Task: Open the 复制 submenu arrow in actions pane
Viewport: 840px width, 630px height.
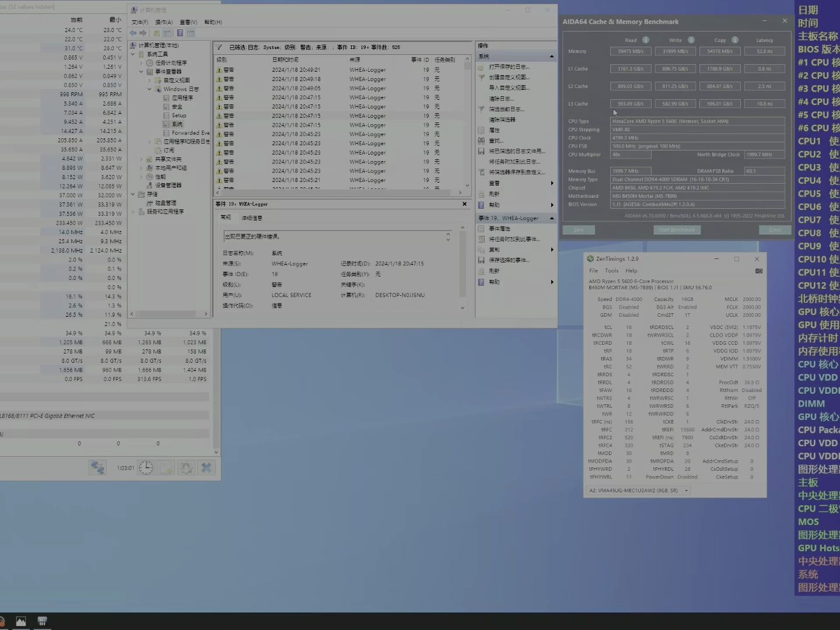Action: pyautogui.click(x=552, y=250)
